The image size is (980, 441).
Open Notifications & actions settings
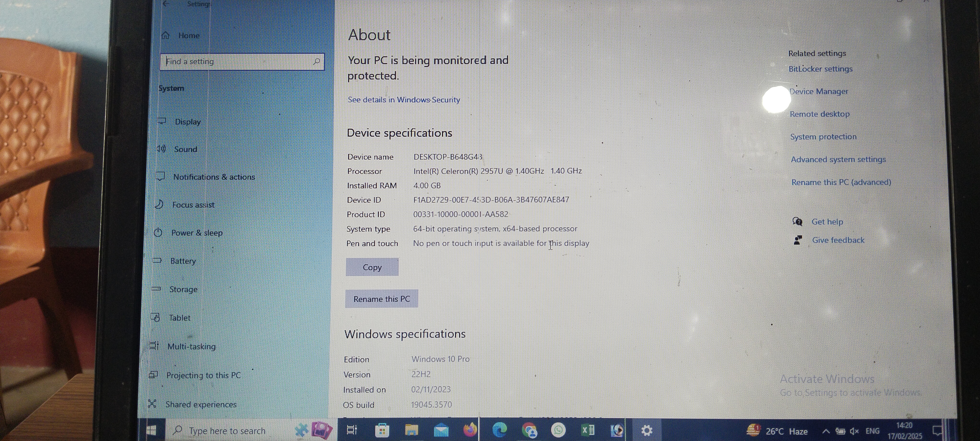(x=205, y=177)
